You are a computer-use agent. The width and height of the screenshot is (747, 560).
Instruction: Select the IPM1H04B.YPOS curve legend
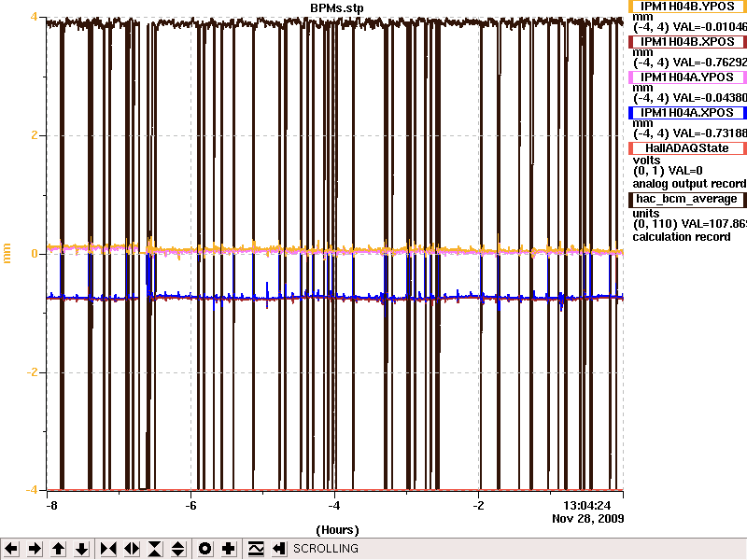[x=687, y=7]
